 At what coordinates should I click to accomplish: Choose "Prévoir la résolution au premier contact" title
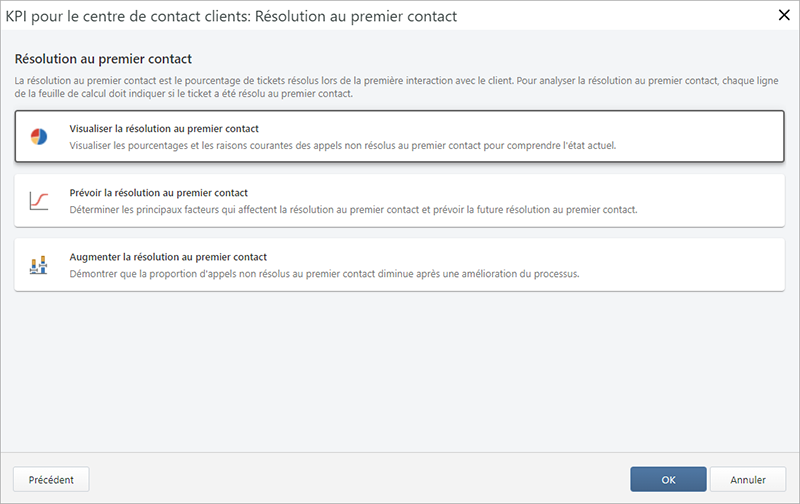(158, 192)
